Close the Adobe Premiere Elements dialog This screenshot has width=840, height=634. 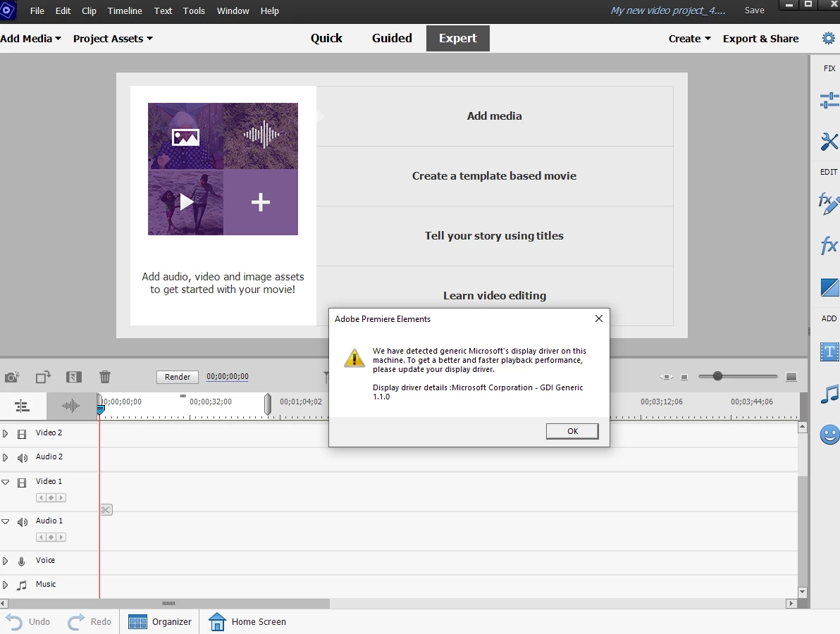click(599, 318)
